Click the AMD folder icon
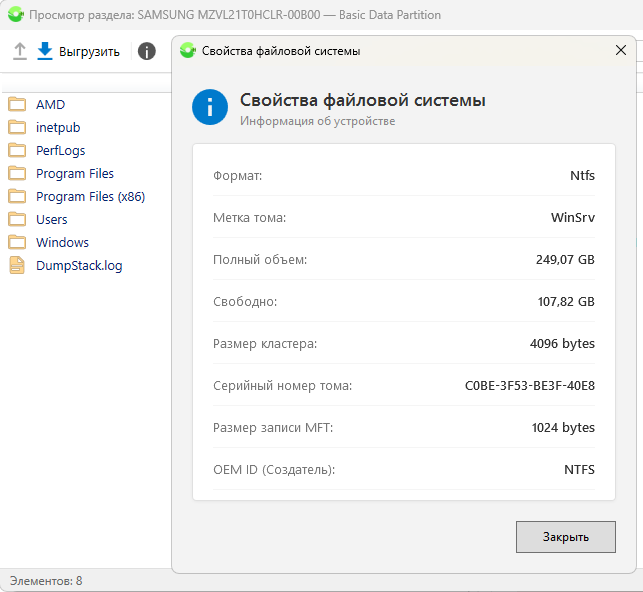This screenshot has width=643, height=592. 17,104
